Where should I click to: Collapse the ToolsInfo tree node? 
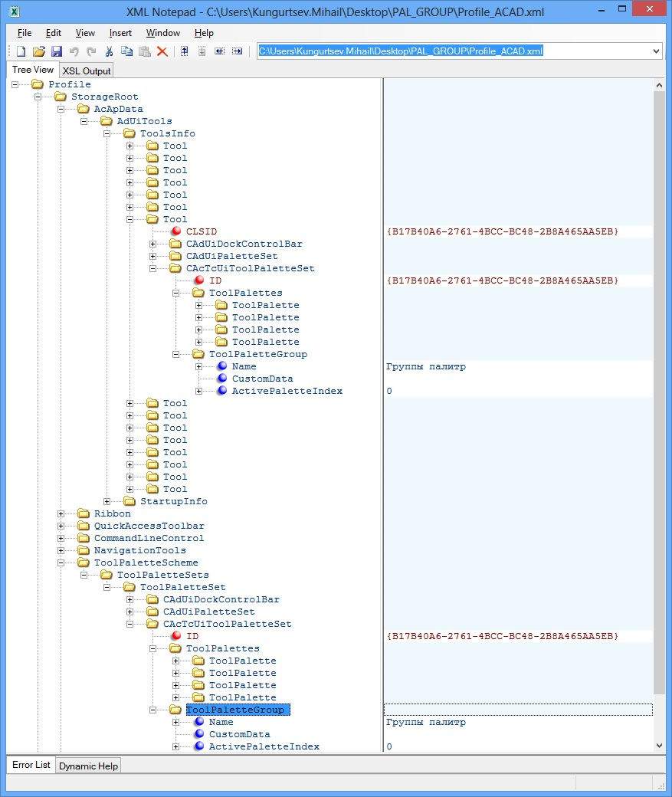pyautogui.click(x=107, y=133)
